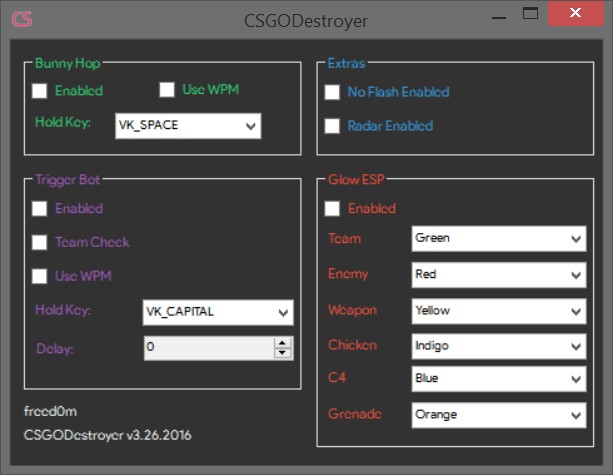
Task: Click the Grenade label in Glow ESP
Action: [355, 414]
